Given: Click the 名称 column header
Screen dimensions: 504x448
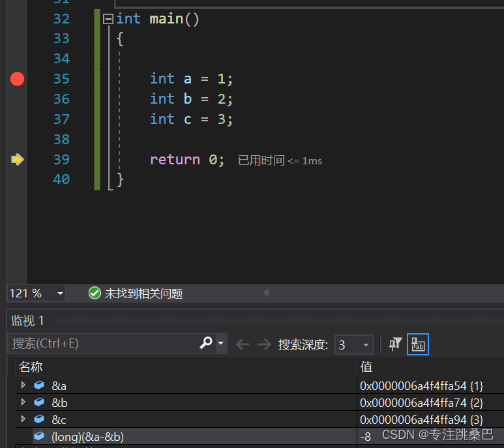Looking at the screenshot, I should point(31,366).
